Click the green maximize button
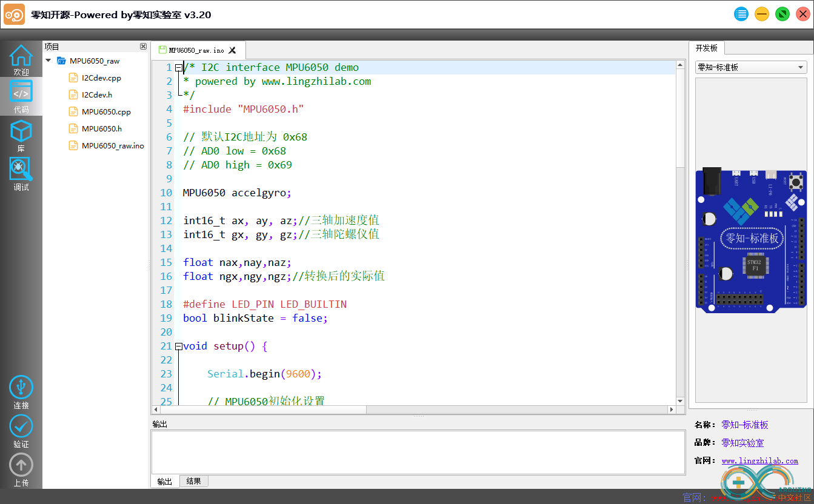 click(x=782, y=14)
